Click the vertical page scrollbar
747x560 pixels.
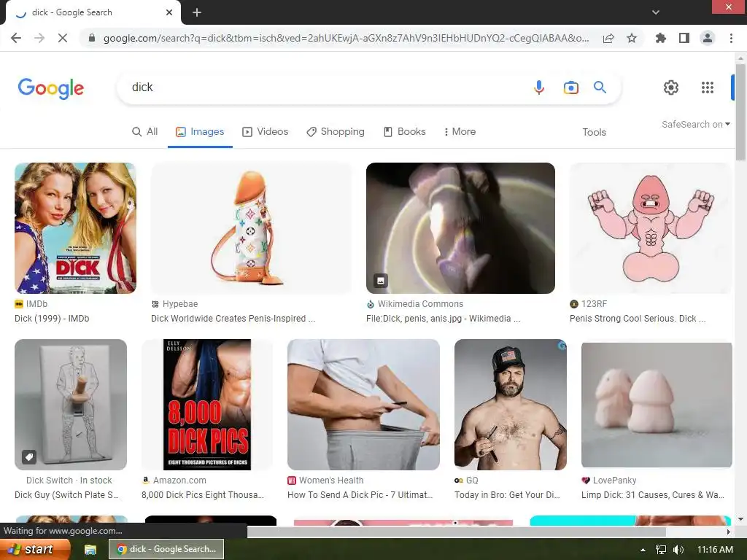pos(740,112)
